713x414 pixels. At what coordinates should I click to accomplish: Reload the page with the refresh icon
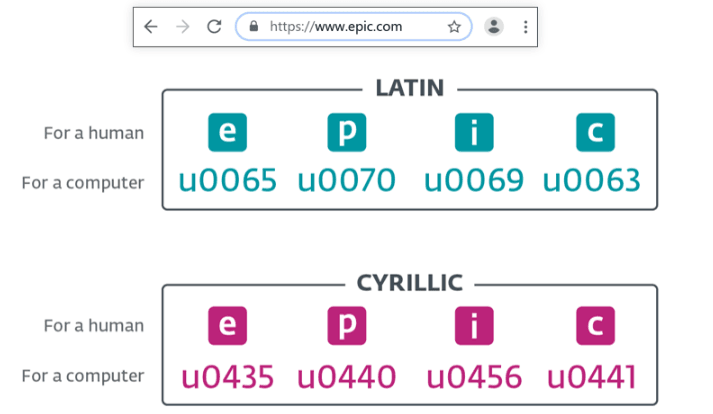213,27
